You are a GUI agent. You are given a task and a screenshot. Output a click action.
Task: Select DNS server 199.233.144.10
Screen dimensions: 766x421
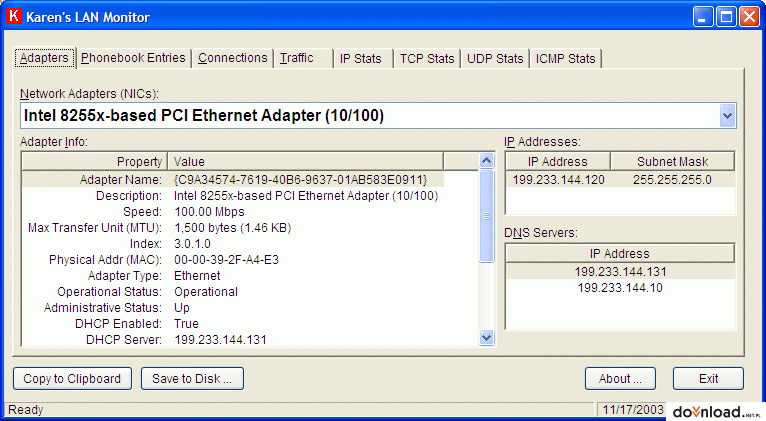(620, 288)
